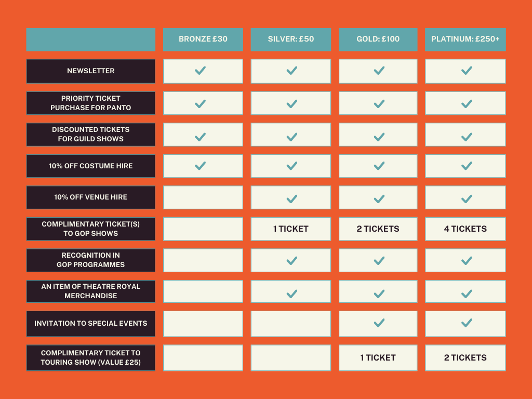Select the Platinum £250+ column header

point(465,39)
